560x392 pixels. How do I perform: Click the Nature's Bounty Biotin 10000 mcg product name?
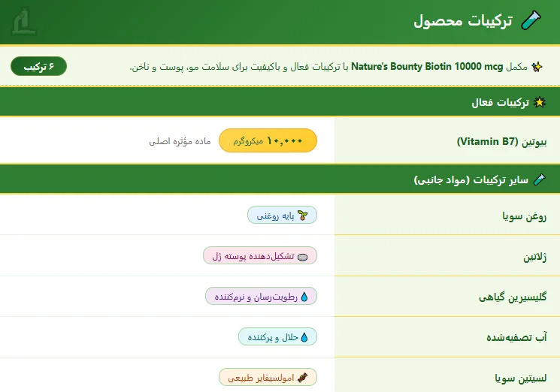[x=427, y=67]
